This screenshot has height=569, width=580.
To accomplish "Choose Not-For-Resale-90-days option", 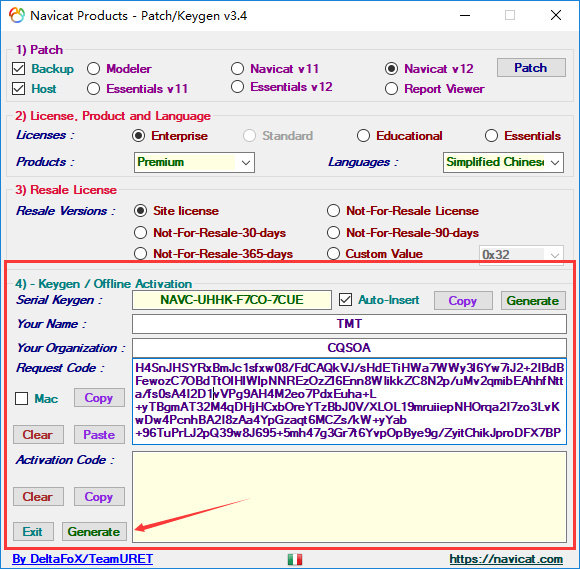I will click(x=333, y=233).
